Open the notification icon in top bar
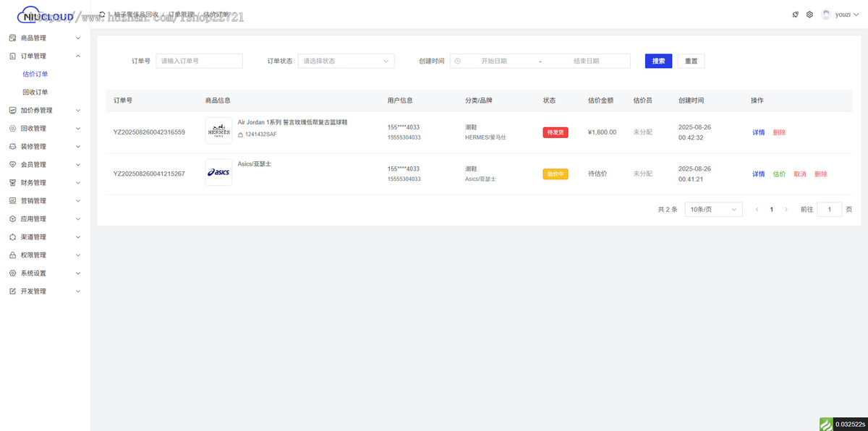Viewport: 868px width, 431px height. (x=795, y=14)
